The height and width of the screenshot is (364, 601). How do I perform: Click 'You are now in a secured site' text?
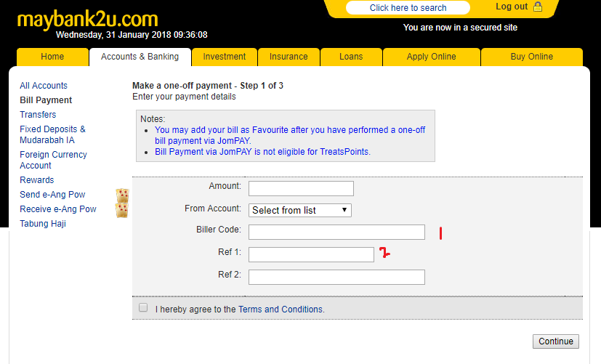460,28
